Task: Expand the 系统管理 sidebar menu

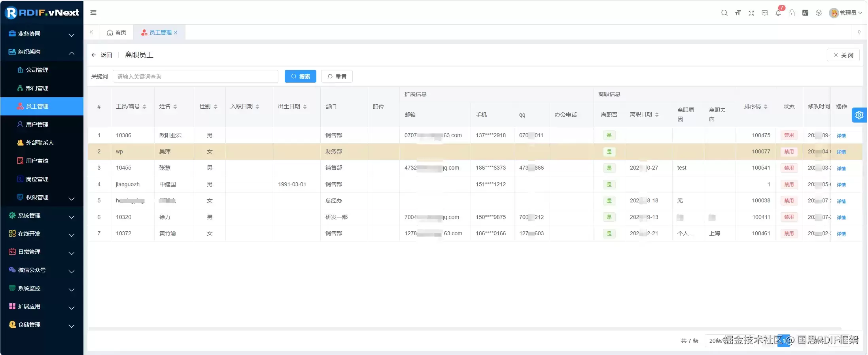Action: coord(42,215)
